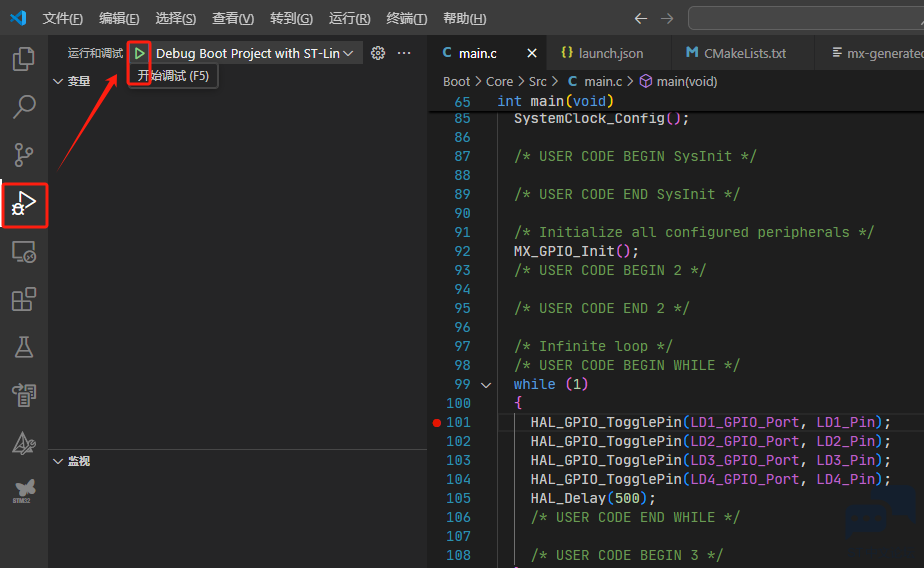
Task: Switch to the mx-generated tab
Action: point(877,54)
